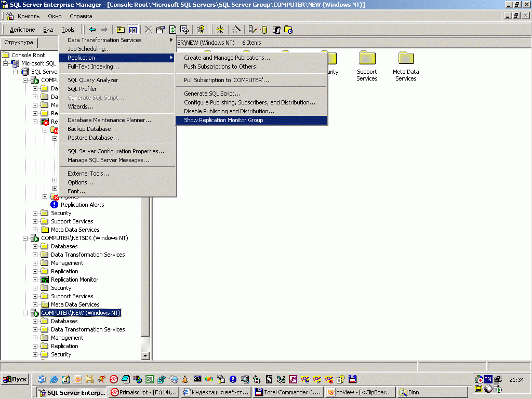Viewport: 532px width, 399px height.
Task: Click the VLC cone quick launch icon
Action: coord(185,379)
